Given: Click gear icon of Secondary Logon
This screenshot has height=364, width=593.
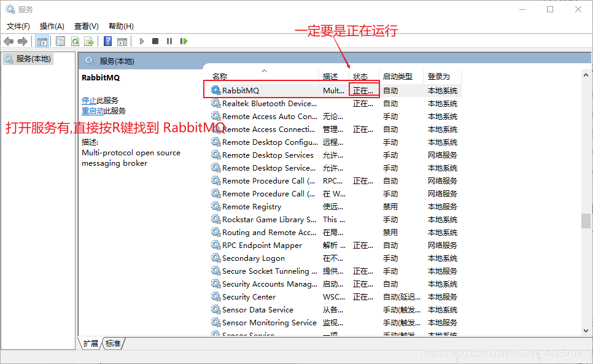Looking at the screenshot, I should (215, 258).
